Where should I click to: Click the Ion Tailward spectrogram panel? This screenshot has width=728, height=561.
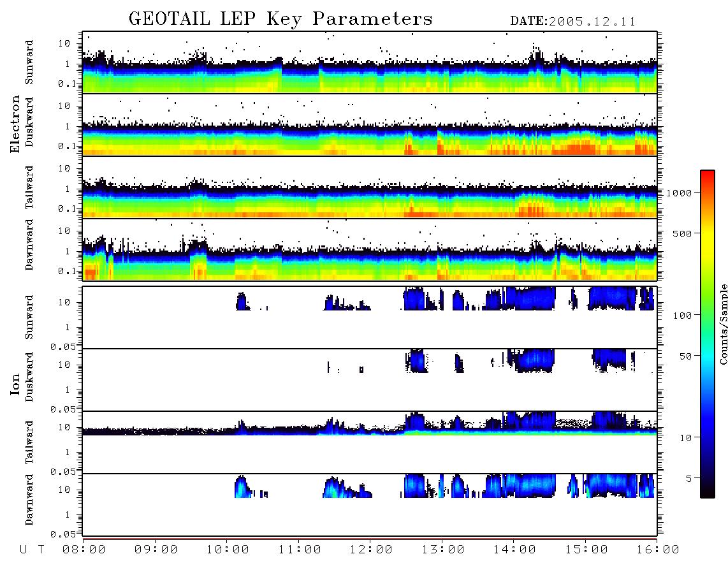[x=370, y=442]
